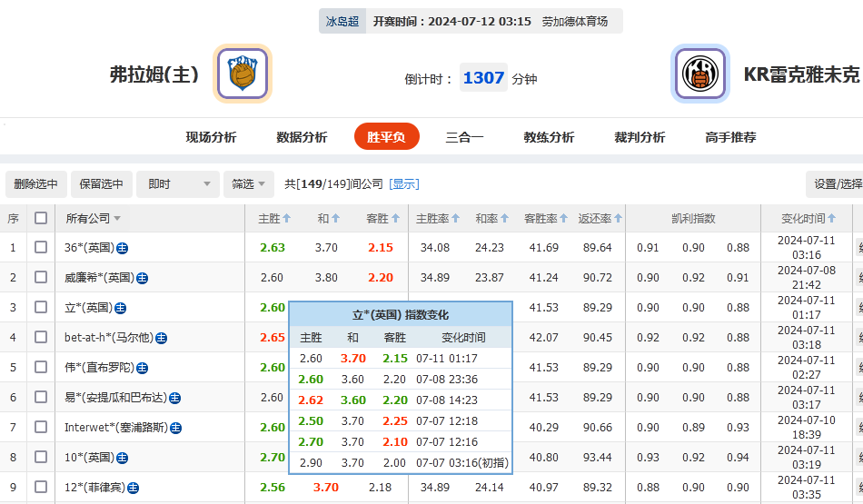Click the KR Reykjavik team logo
This screenshot has height=504, width=863.
coord(699,74)
